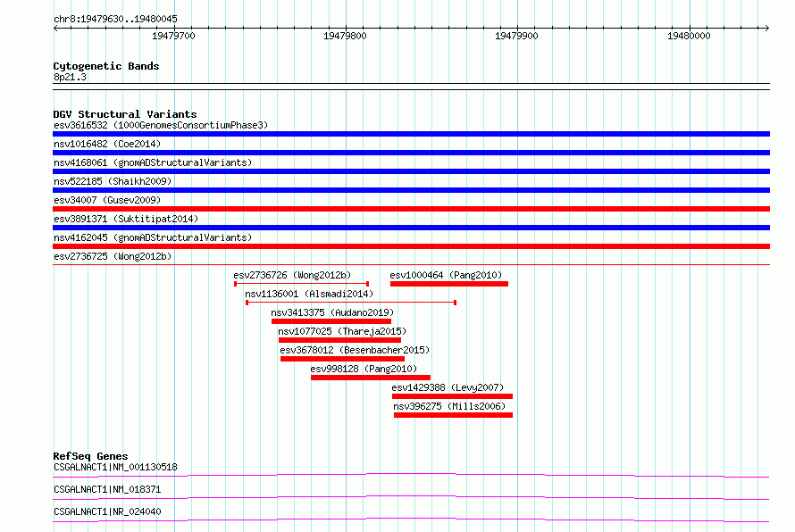
Task: Open the CSGALNACT1|NM_001130518 gene label
Action: pyautogui.click(x=115, y=467)
